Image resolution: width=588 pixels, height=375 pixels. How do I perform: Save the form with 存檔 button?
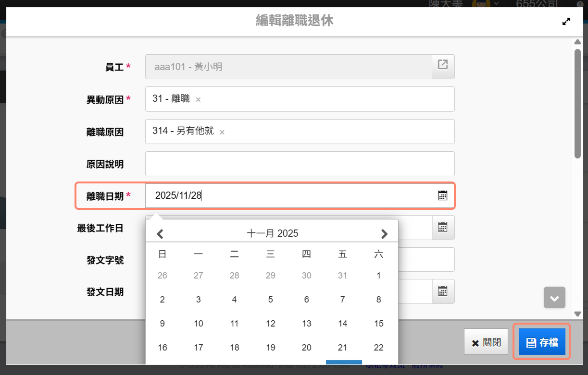click(542, 342)
